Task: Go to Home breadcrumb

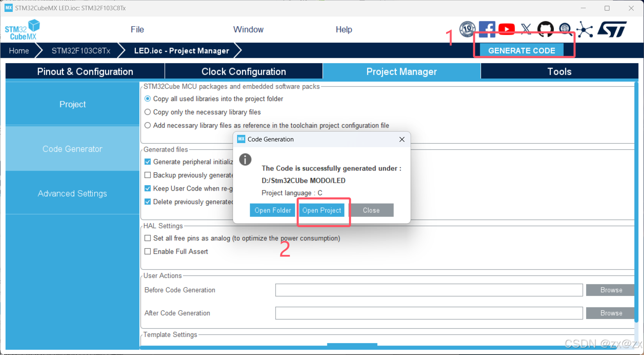Action: pyautogui.click(x=19, y=50)
